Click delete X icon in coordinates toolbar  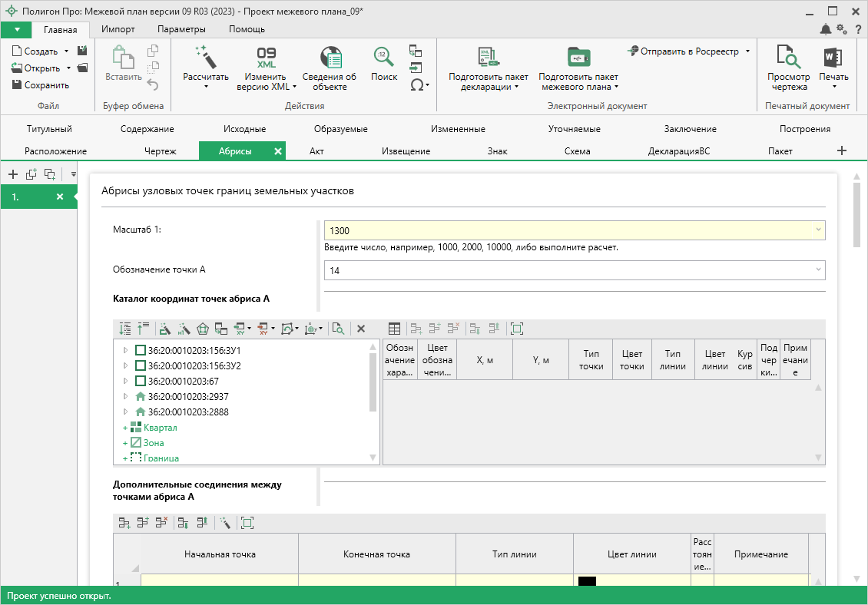(x=361, y=329)
